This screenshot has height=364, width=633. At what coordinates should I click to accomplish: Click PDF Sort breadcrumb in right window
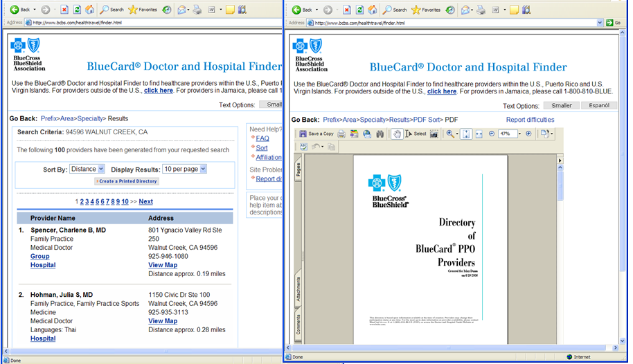tap(427, 120)
